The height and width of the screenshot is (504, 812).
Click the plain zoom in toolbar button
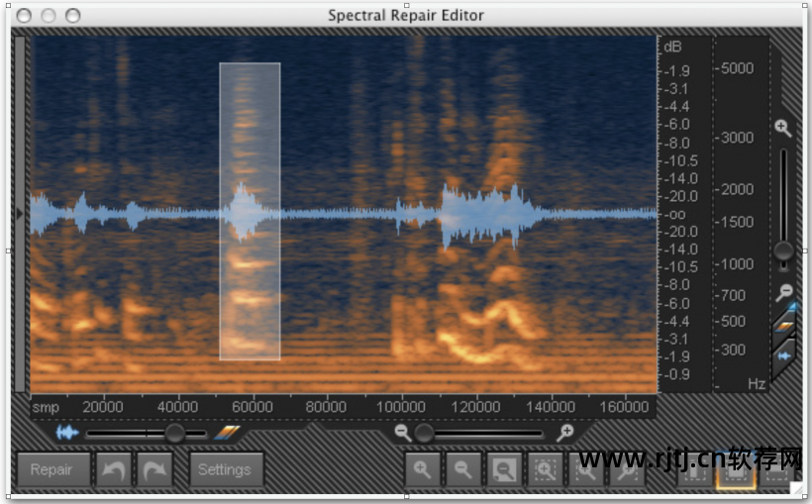[423, 469]
